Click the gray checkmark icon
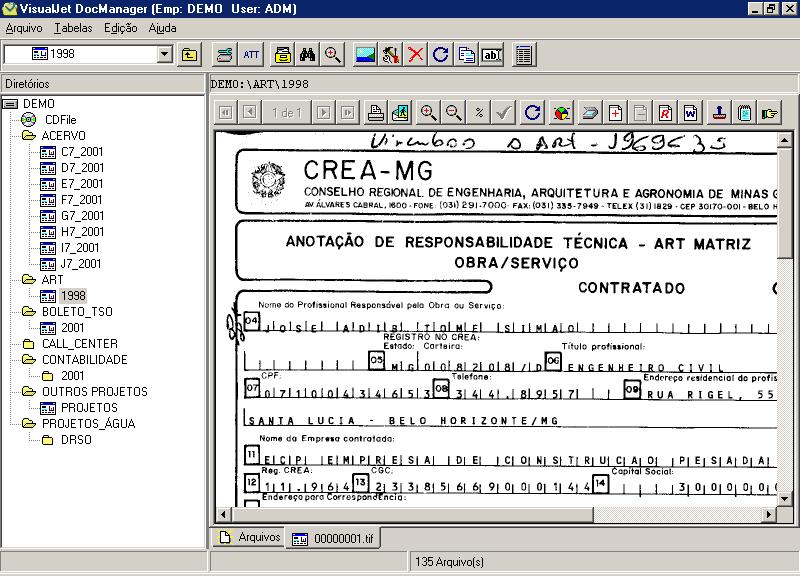 click(x=504, y=113)
